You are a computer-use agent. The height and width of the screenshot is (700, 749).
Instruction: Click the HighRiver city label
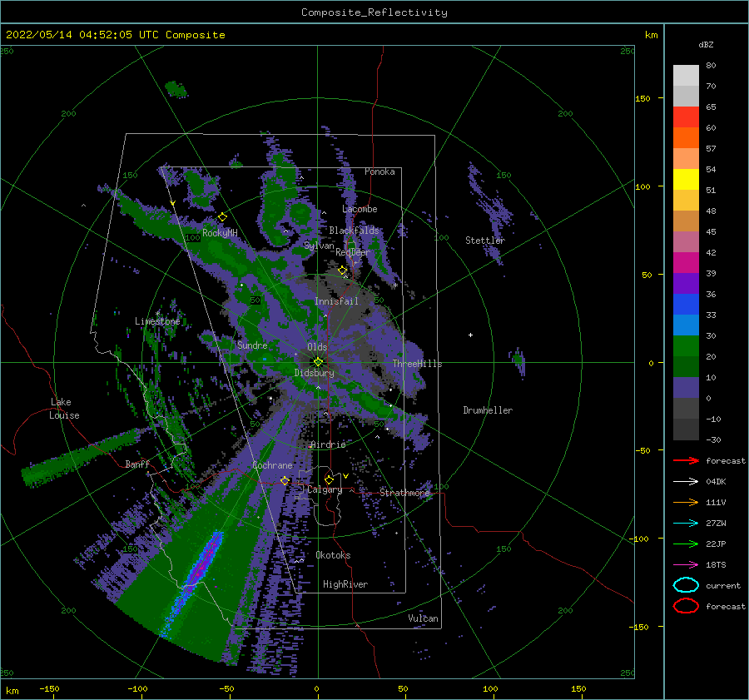[345, 584]
